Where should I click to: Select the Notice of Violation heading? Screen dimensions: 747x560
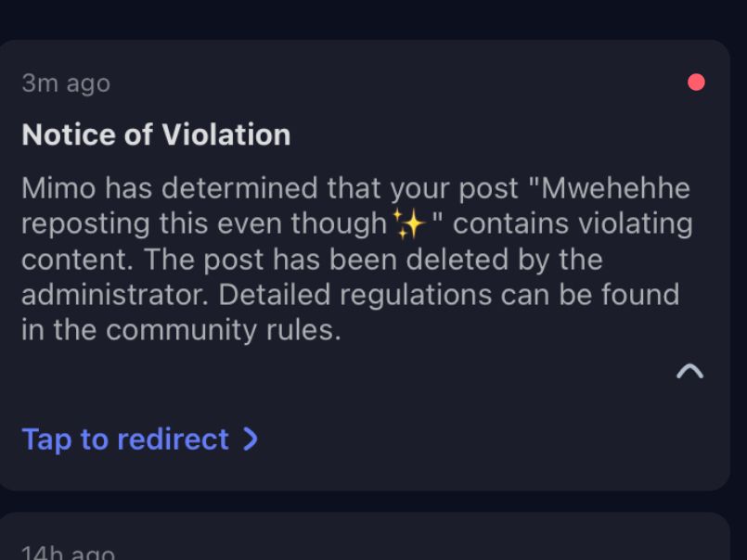[x=156, y=134]
